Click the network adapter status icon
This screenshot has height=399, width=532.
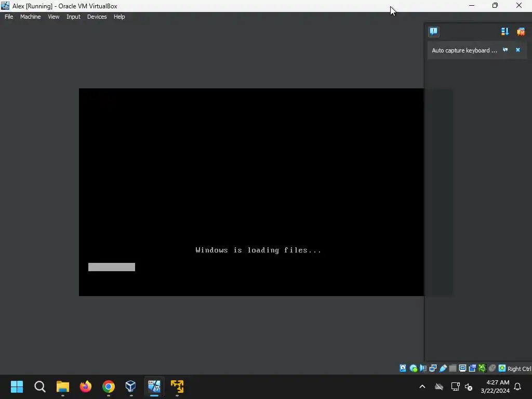[433, 368]
